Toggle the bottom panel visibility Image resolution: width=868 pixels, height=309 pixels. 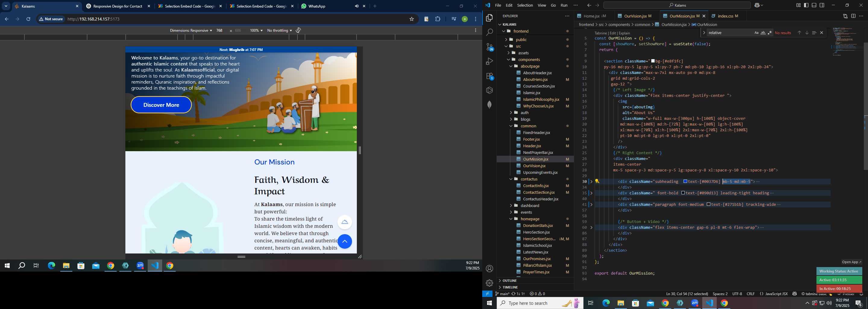(814, 5)
